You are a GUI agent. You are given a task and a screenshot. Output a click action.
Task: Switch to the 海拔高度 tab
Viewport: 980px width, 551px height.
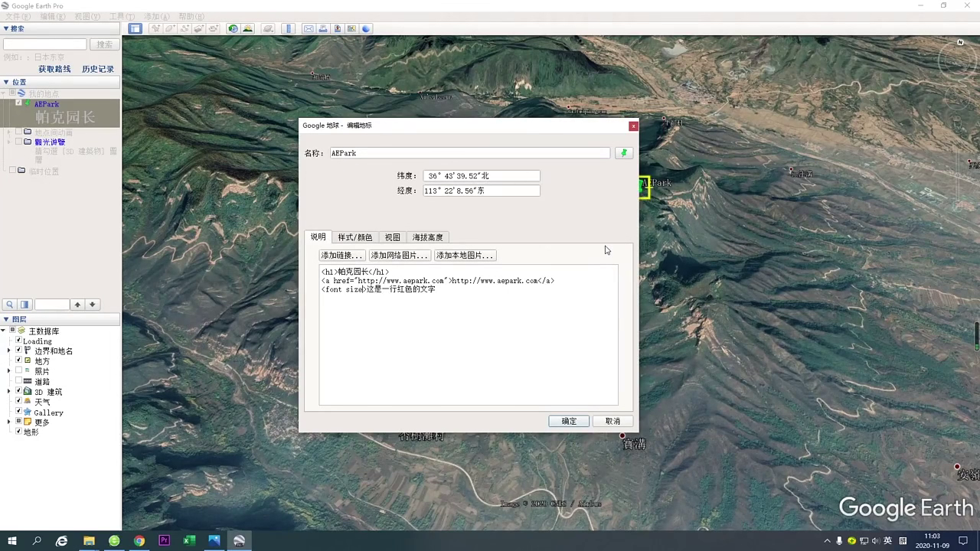[427, 237]
